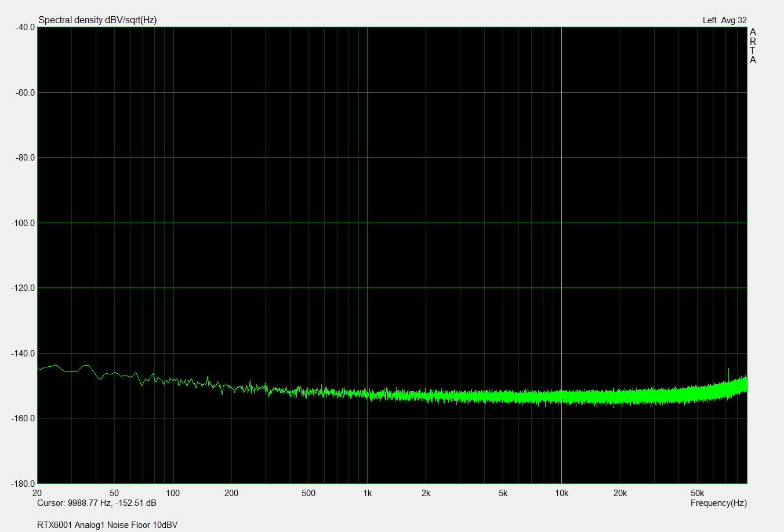Click the -140.0 y-axis label
Screen dimensions: 784x532
pyautogui.click(x=23, y=354)
